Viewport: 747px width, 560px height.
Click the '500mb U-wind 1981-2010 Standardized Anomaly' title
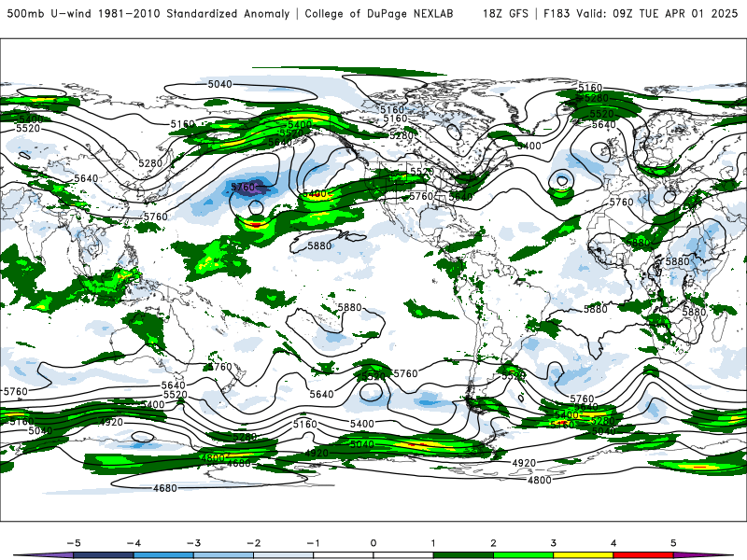pos(148,13)
